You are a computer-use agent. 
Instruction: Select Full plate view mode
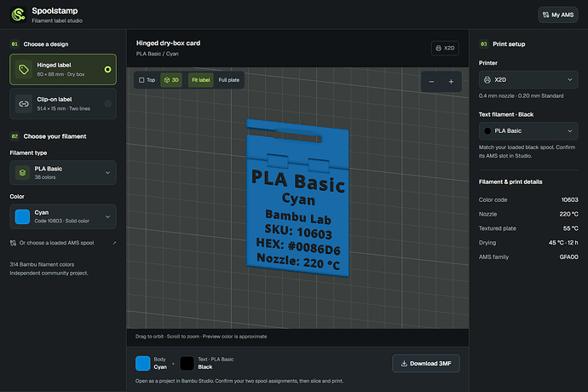click(228, 80)
